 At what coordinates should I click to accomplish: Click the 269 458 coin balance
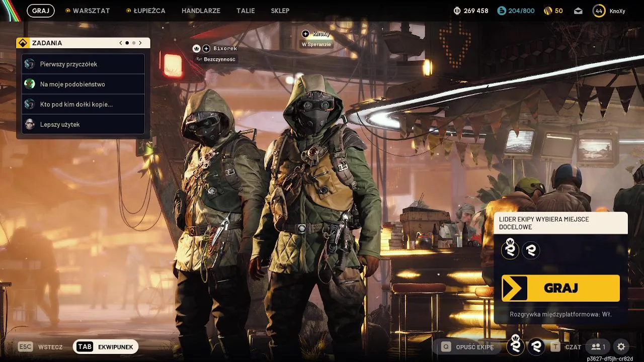point(476,11)
